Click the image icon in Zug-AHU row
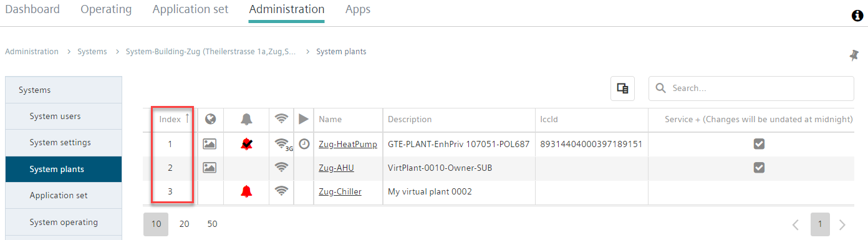 (210, 167)
